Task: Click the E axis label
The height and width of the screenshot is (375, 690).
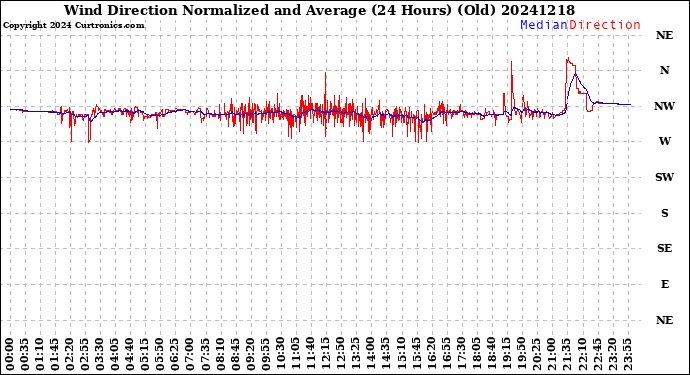Action: (664, 284)
